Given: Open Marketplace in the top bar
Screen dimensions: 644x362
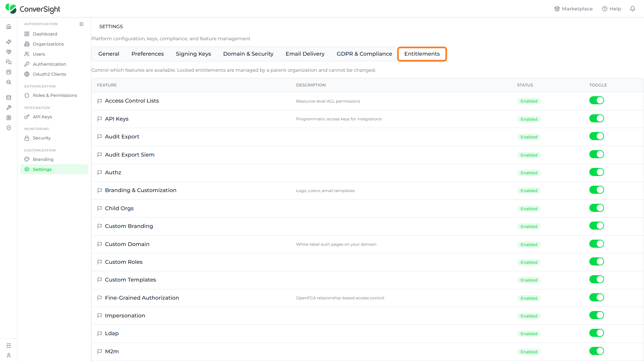Looking at the screenshot, I should (574, 9).
